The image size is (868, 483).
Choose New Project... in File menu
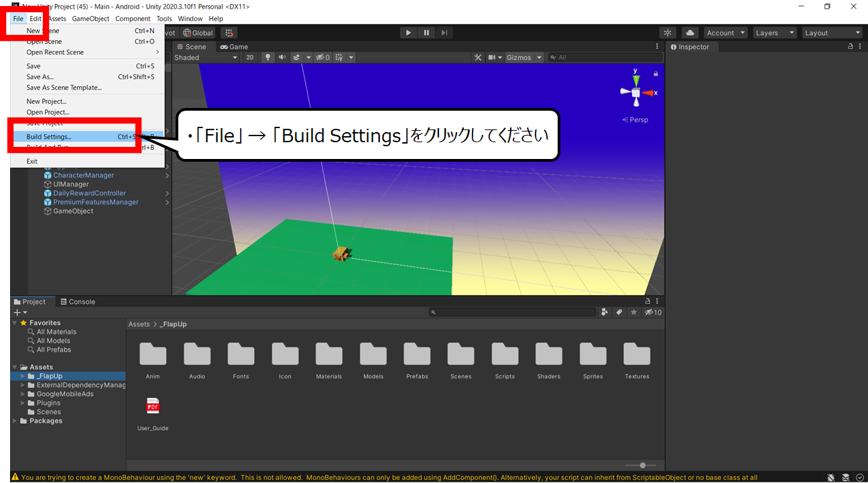(x=87, y=102)
